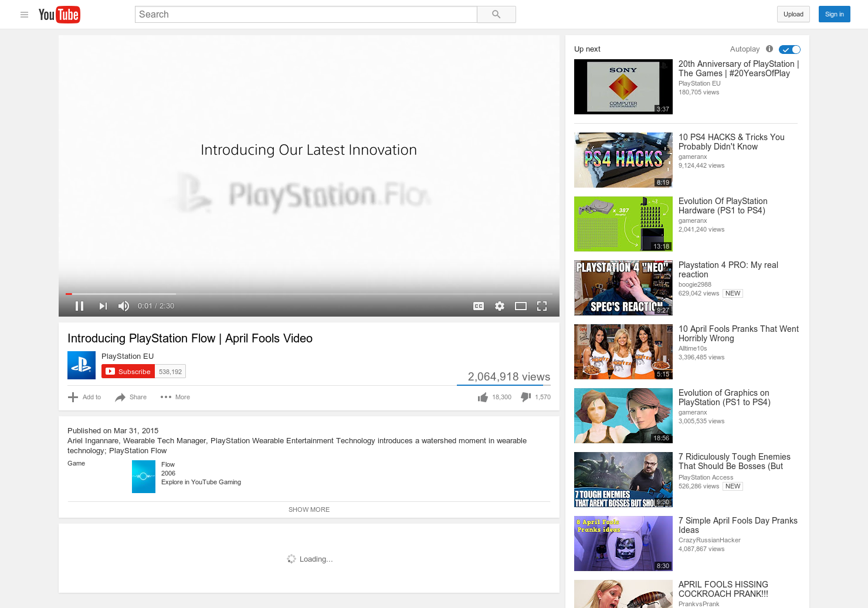Pause the video playback
This screenshot has height=608, width=868.
coord(80,306)
